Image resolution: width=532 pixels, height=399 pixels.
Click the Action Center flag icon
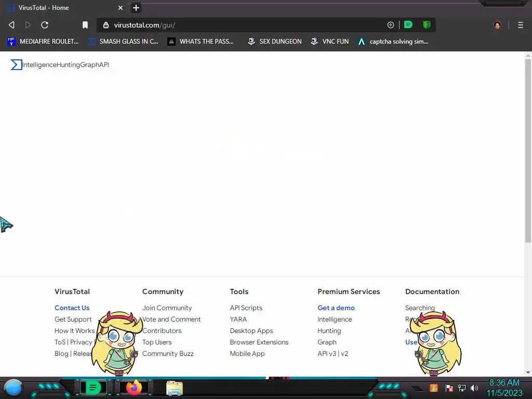(x=449, y=388)
